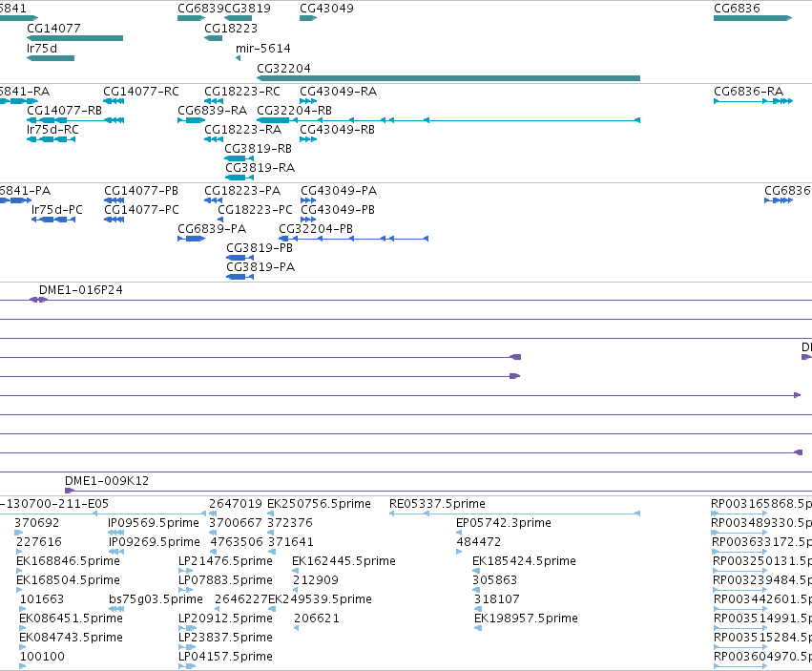Click transcript CG3819-RA label
This screenshot has width=812, height=671.
[x=260, y=168]
